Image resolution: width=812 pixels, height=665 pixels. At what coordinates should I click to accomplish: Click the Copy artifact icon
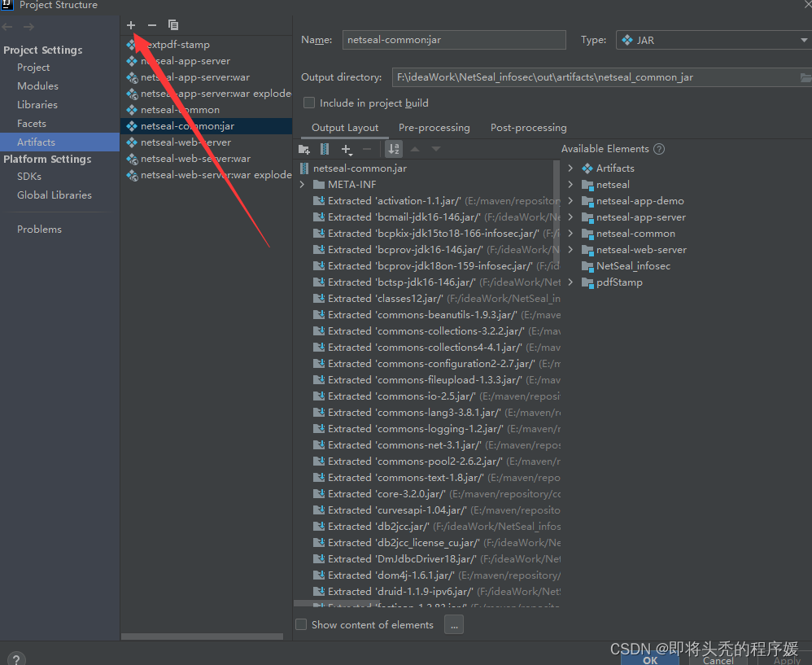point(173,25)
